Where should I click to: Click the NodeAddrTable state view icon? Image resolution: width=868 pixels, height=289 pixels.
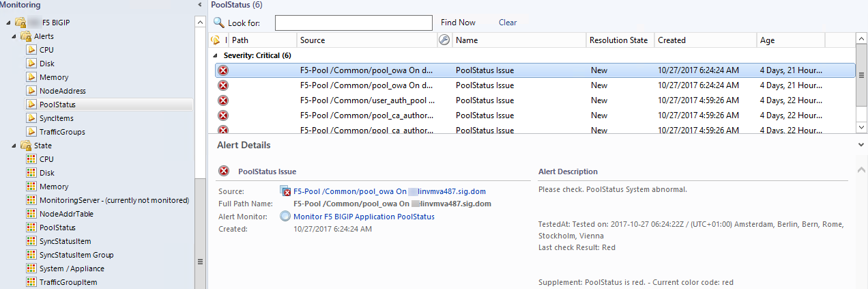(x=31, y=214)
